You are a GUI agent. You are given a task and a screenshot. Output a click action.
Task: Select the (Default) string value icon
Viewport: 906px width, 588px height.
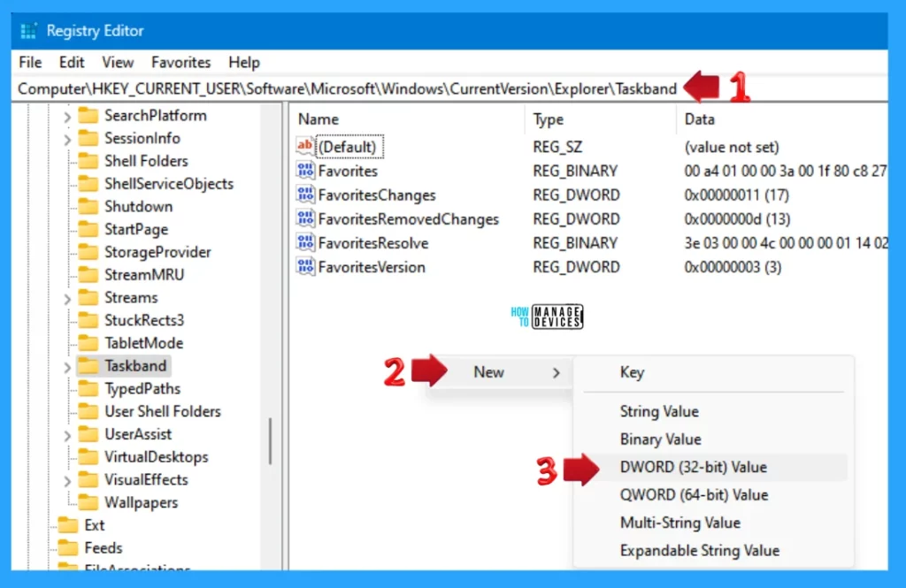pyautogui.click(x=305, y=146)
